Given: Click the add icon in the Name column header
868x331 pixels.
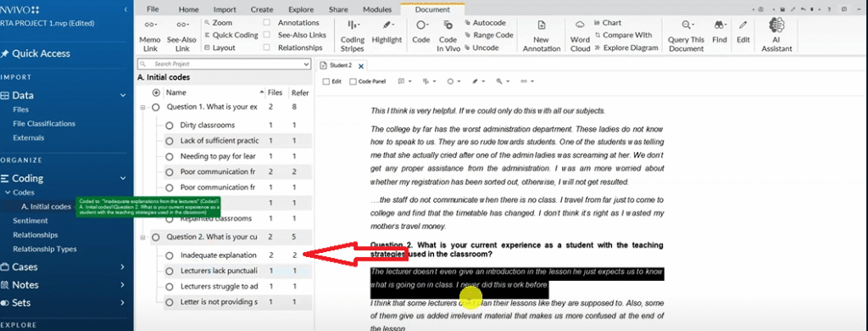Looking at the screenshot, I should click(156, 93).
